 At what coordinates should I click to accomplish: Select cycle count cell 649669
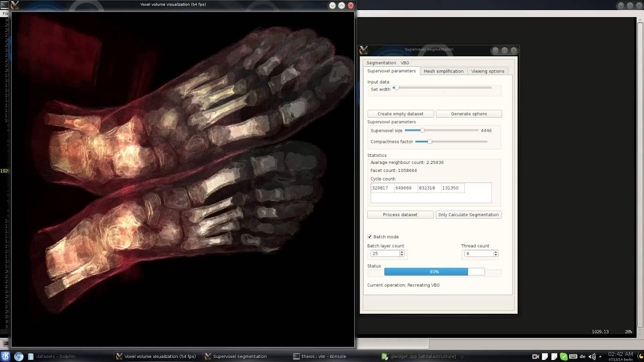point(406,188)
